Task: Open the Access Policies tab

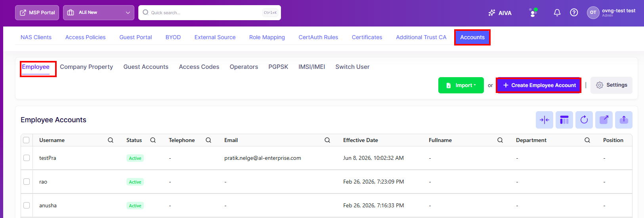Action: click(85, 37)
